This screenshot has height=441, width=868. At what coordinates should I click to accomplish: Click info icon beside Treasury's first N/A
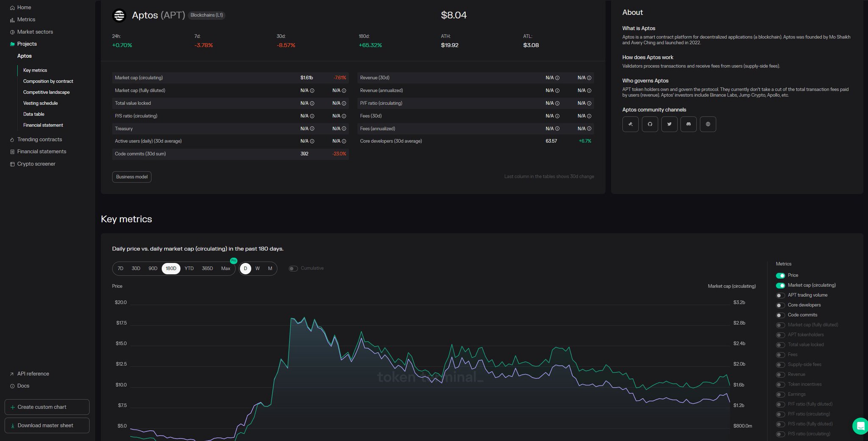pyautogui.click(x=312, y=129)
